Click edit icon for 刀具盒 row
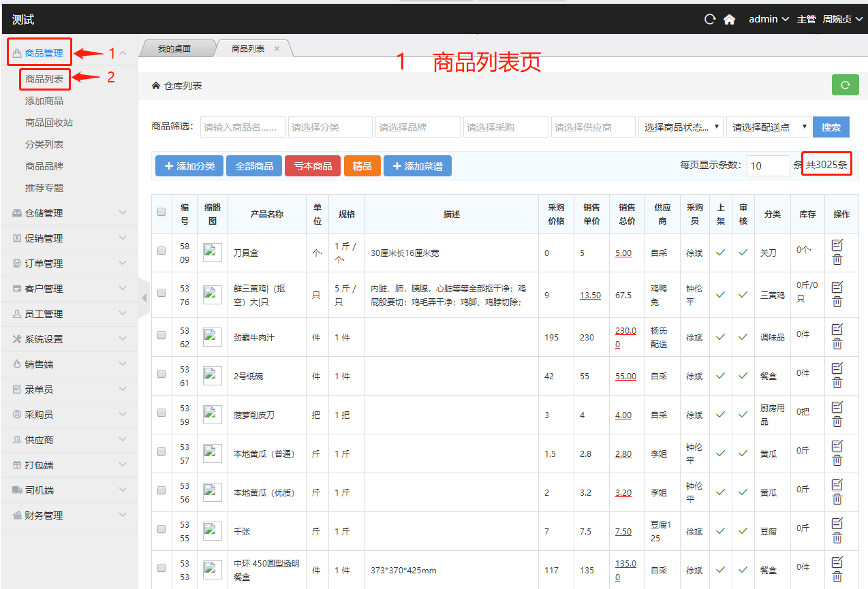This screenshot has height=589, width=868. click(x=837, y=245)
